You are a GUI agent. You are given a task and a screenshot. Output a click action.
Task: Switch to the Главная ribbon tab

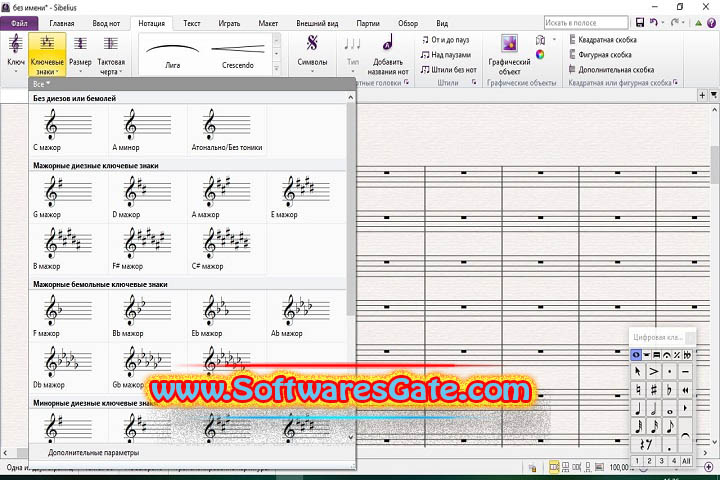click(62, 23)
